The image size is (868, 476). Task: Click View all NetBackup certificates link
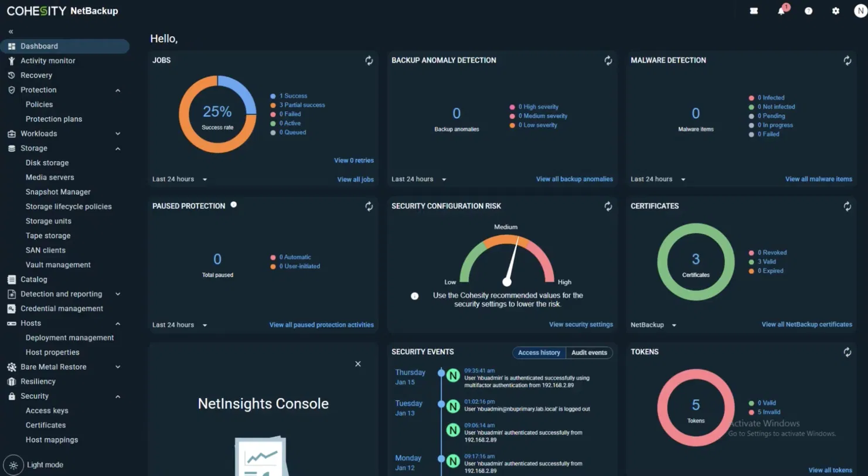pyautogui.click(x=807, y=325)
